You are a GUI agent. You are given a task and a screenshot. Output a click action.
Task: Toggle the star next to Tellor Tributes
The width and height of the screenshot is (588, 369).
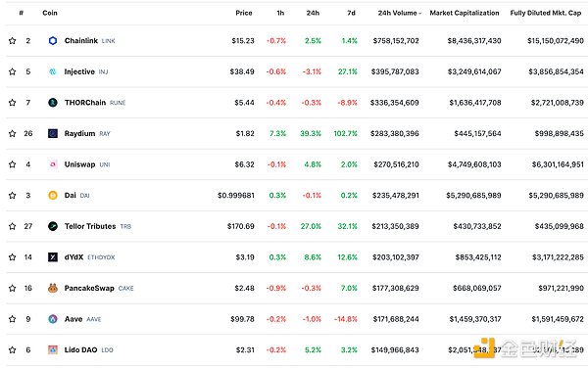pos(13,226)
